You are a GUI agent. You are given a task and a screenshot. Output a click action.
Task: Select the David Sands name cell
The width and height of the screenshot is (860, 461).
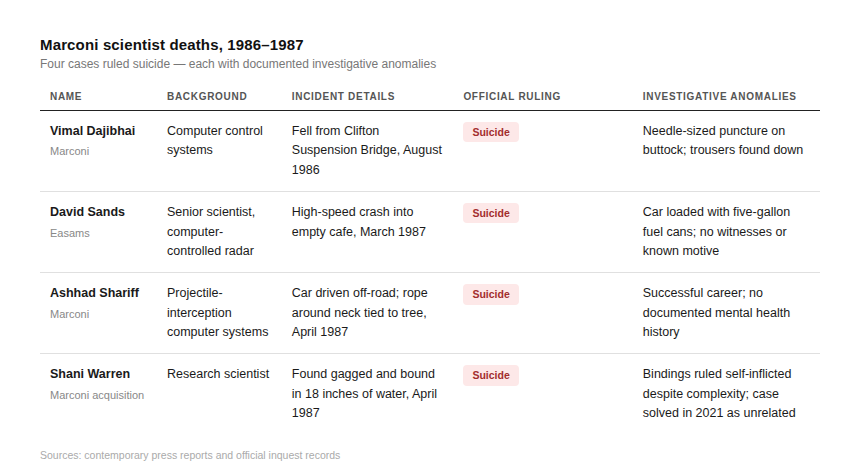point(87,212)
